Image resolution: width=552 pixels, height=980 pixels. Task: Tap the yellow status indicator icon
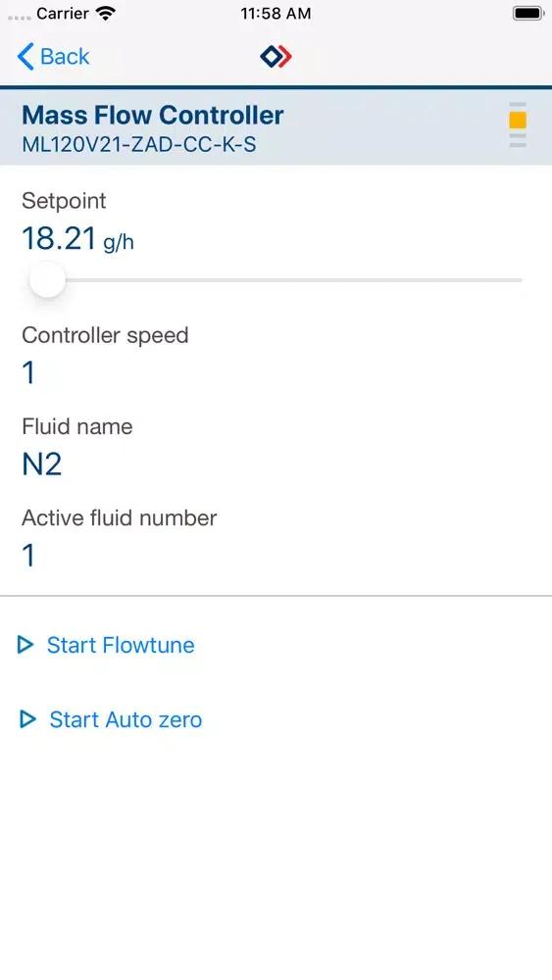(x=518, y=120)
